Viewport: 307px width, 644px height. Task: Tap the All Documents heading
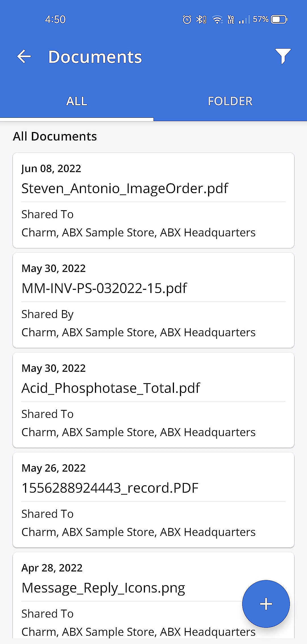(55, 137)
